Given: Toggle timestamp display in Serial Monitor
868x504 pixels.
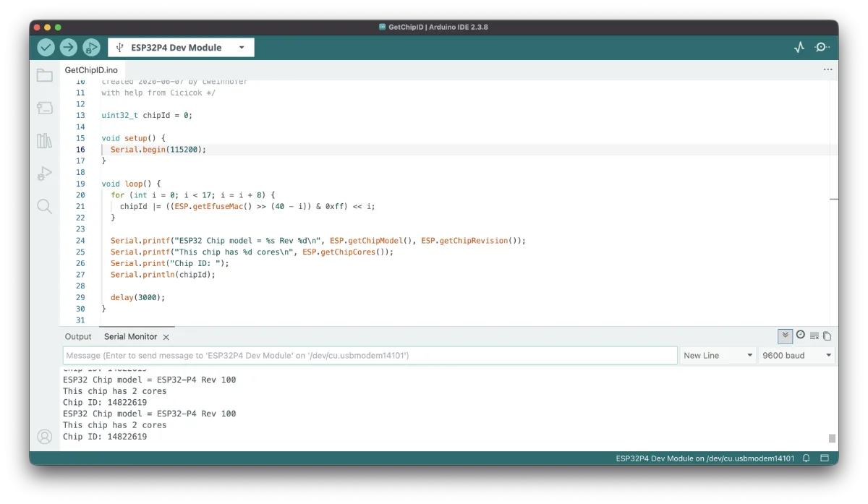Looking at the screenshot, I should [801, 336].
